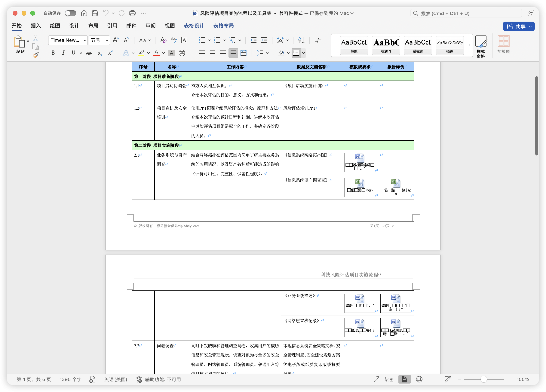The height and width of the screenshot is (392, 546).
Task: Open the 表格设计 tab
Action: coord(194,26)
